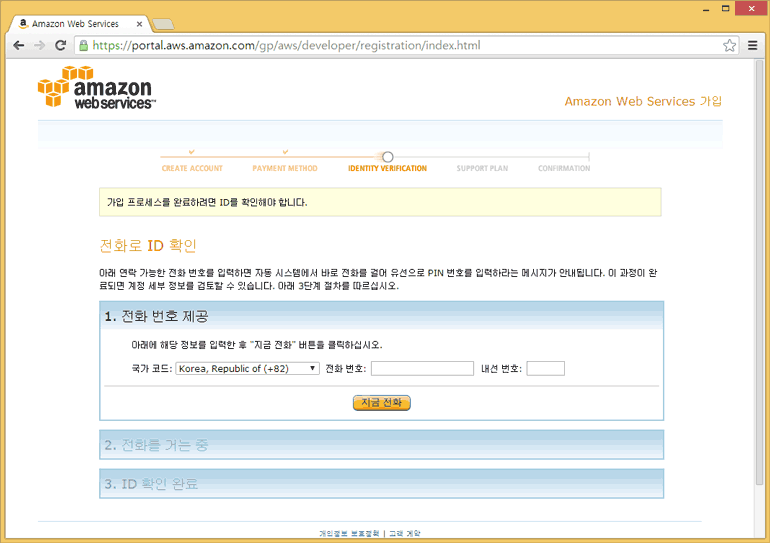
Task: Click the Create Account progress step
Action: tap(192, 168)
